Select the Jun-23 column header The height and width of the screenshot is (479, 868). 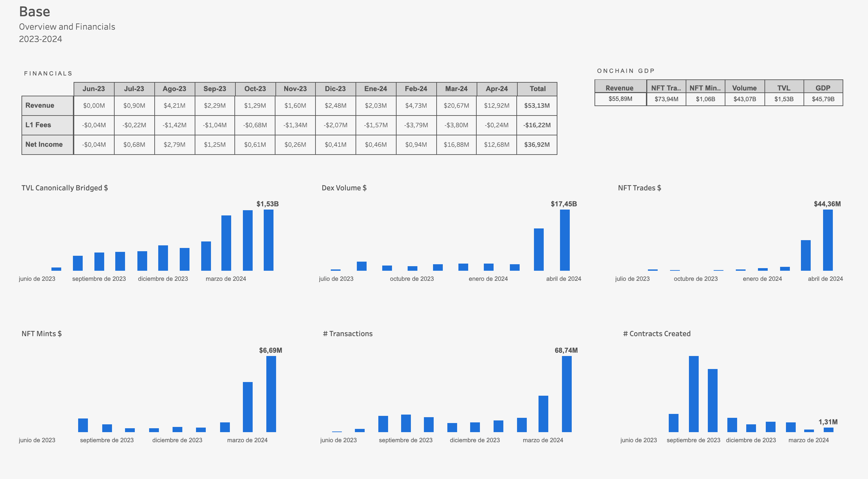(x=94, y=89)
